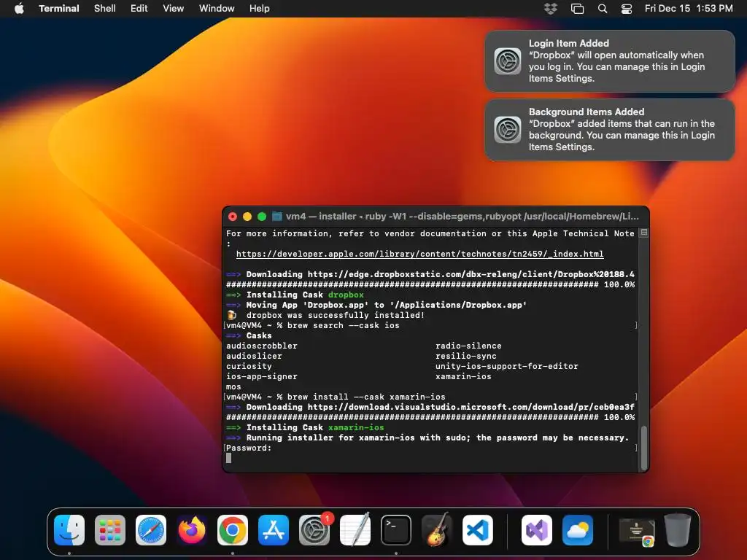
Task: Minimize the Terminal window
Action: coord(247,217)
